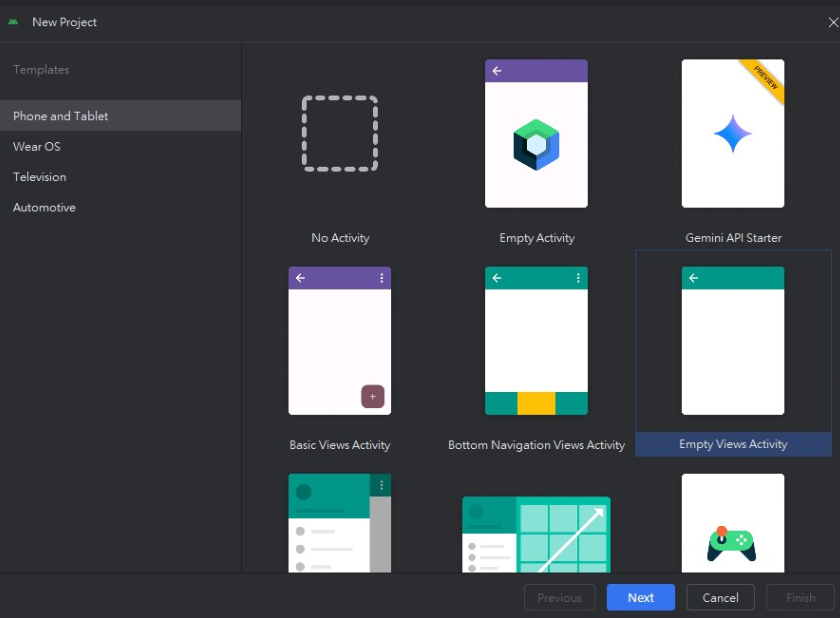Screen dimensions: 840x618
Task: Select the Basic Views Activity thumbnail
Action: coord(340,341)
